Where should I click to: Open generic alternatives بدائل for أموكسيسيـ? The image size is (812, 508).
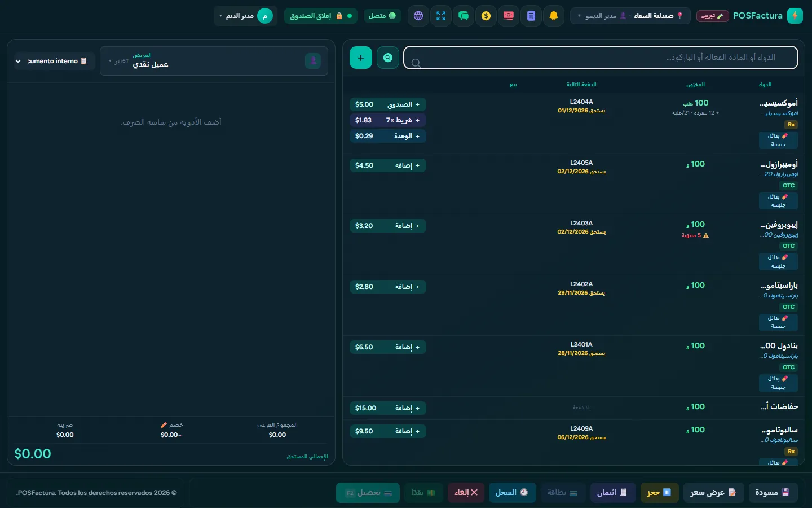778,140
